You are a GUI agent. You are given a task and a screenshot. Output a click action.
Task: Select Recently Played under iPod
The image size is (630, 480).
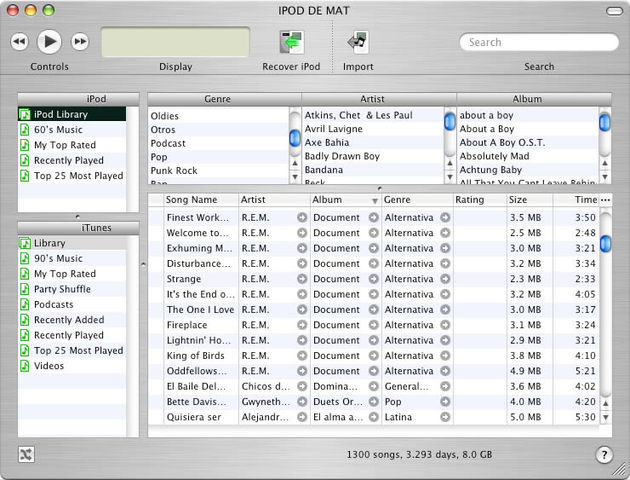point(72,160)
